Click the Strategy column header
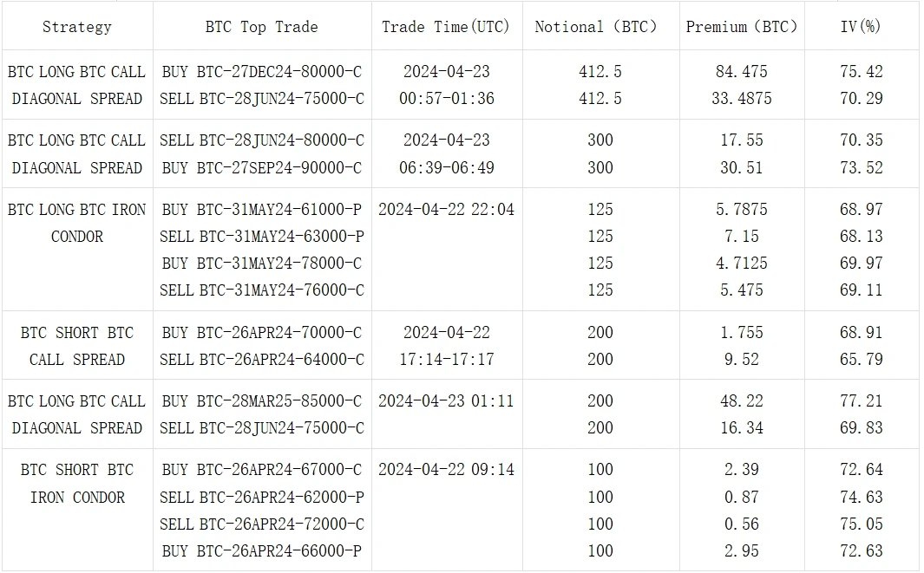The image size is (924, 573). (x=77, y=27)
